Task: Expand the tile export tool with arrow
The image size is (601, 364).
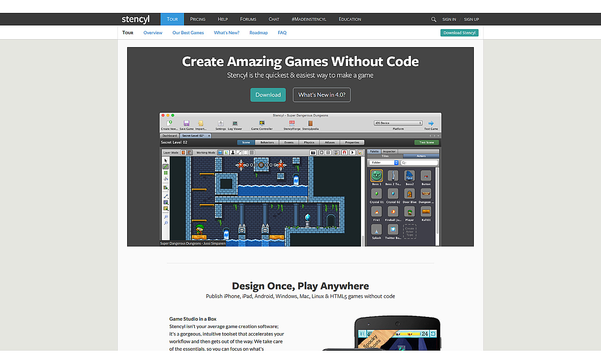Action: click(166, 188)
